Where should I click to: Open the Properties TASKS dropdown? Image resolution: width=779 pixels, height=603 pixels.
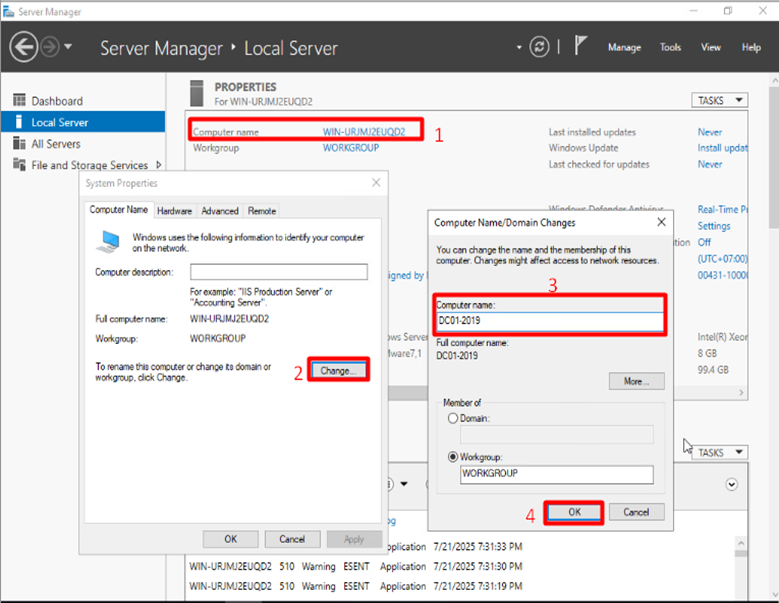tap(719, 100)
